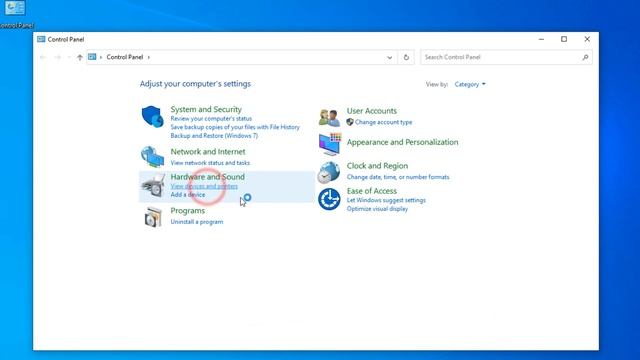Expand the chevron after Control Panel breadcrumb
The height and width of the screenshot is (360, 640).
tap(149, 57)
